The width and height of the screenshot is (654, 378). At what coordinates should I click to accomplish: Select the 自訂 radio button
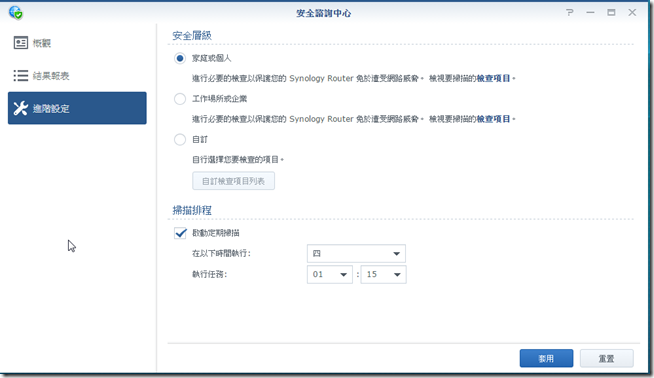(x=180, y=139)
